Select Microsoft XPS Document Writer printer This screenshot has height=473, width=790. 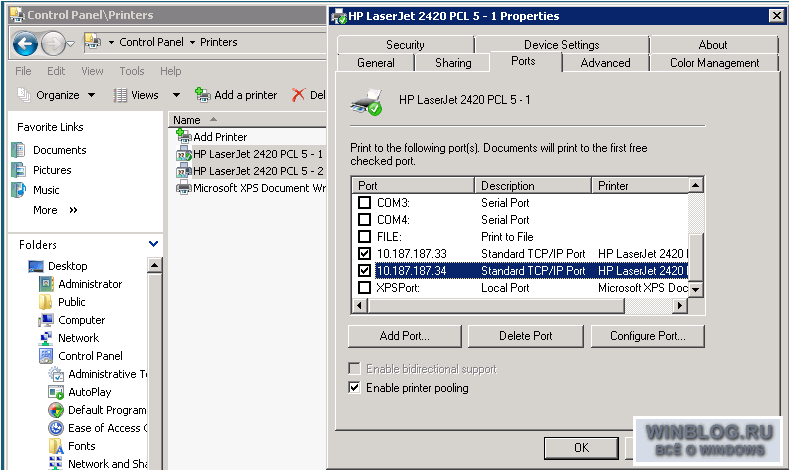pyautogui.click(x=258, y=188)
